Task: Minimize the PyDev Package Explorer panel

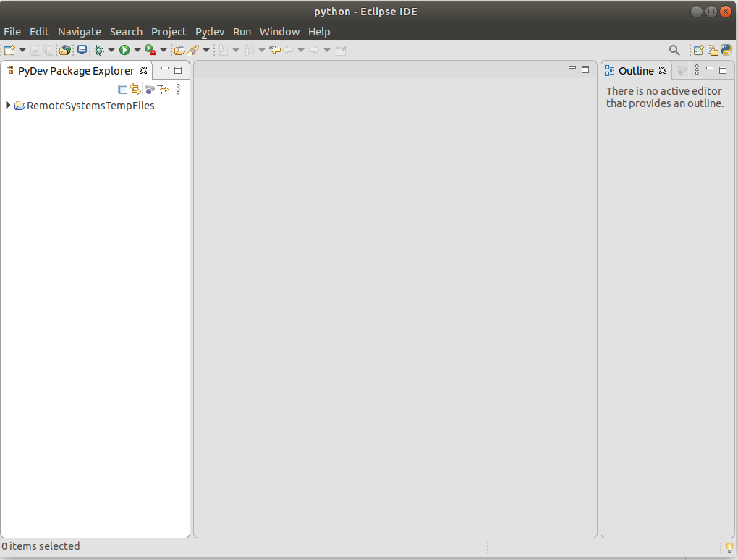Action: [x=165, y=69]
